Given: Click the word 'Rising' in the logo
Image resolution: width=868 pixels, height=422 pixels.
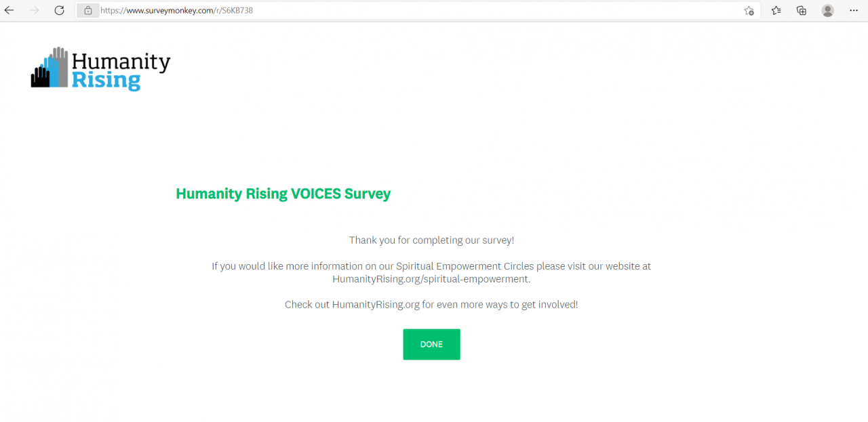Looking at the screenshot, I should coord(106,81).
